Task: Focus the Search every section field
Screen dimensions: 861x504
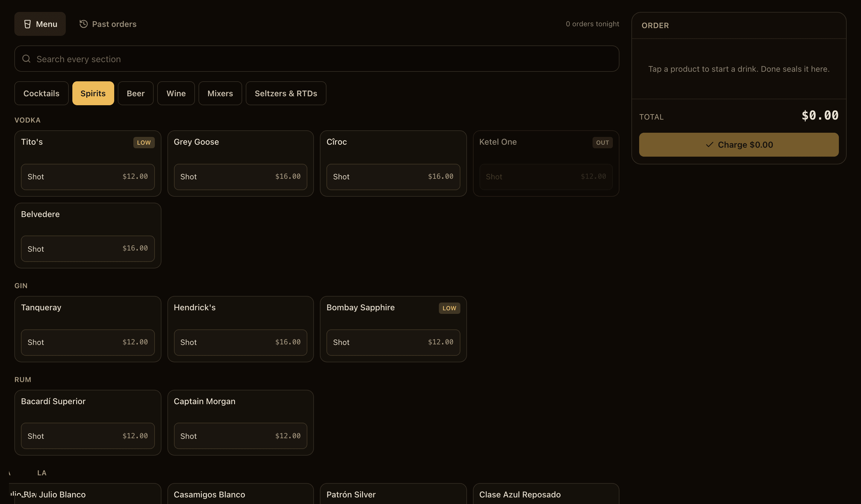Action: [x=317, y=59]
